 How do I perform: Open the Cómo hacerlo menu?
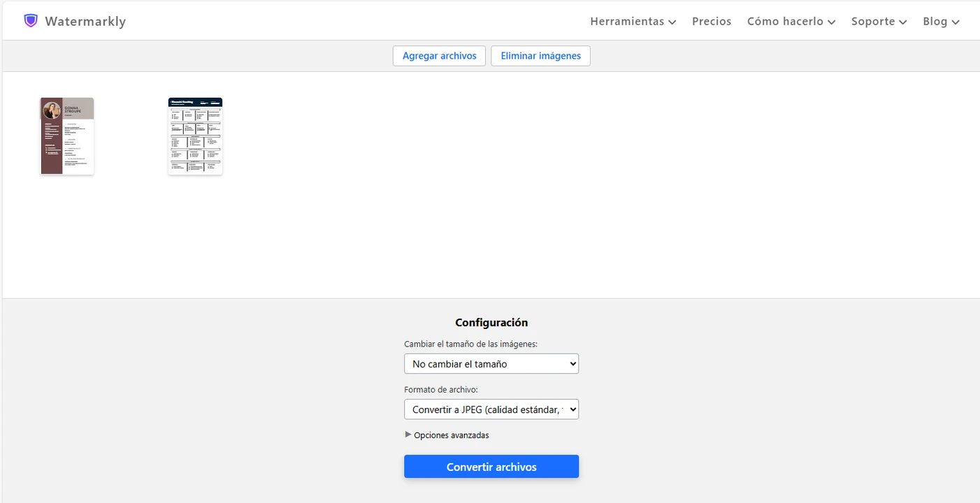(785, 21)
